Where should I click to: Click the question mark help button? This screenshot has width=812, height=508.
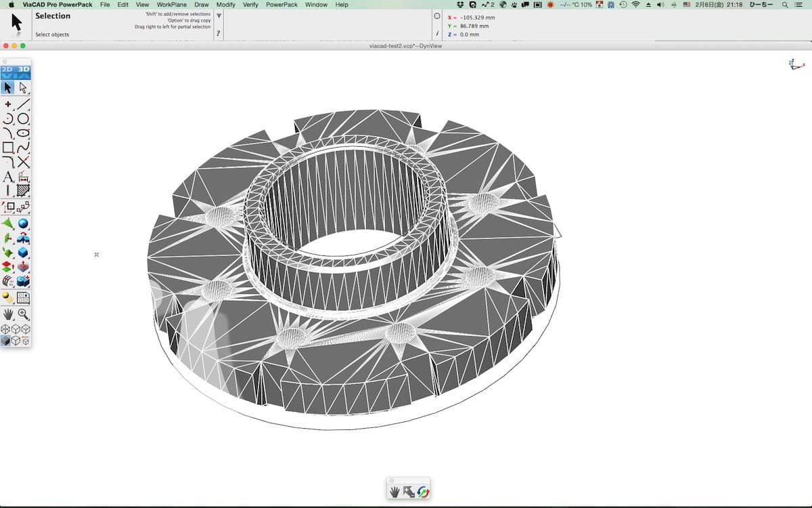219,33
